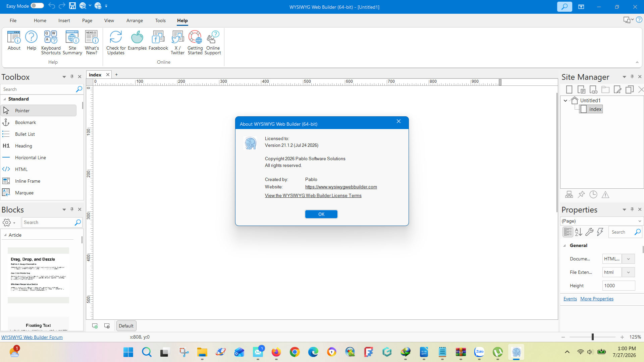Toggle the Easy Mode switch
This screenshot has height=362, width=644.
(x=37, y=6)
